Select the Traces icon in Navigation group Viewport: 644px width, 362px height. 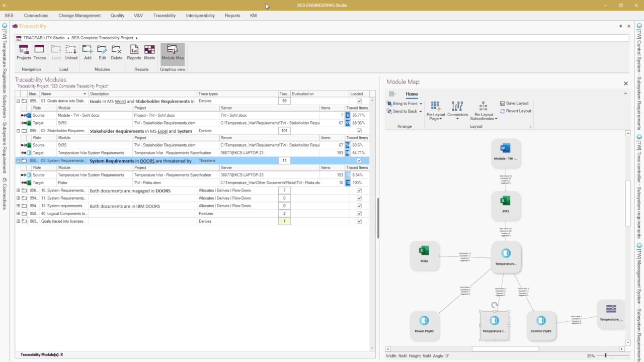pos(39,52)
